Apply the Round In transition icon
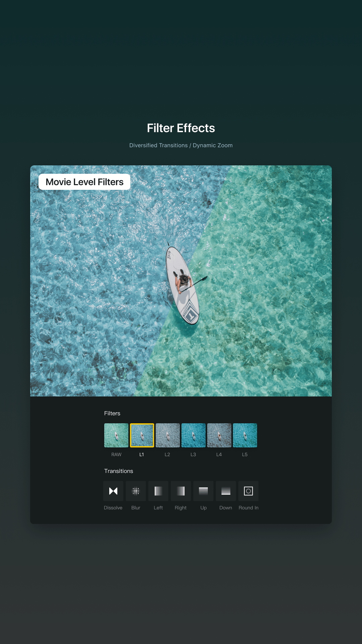This screenshot has height=644, width=362. pos(248,491)
